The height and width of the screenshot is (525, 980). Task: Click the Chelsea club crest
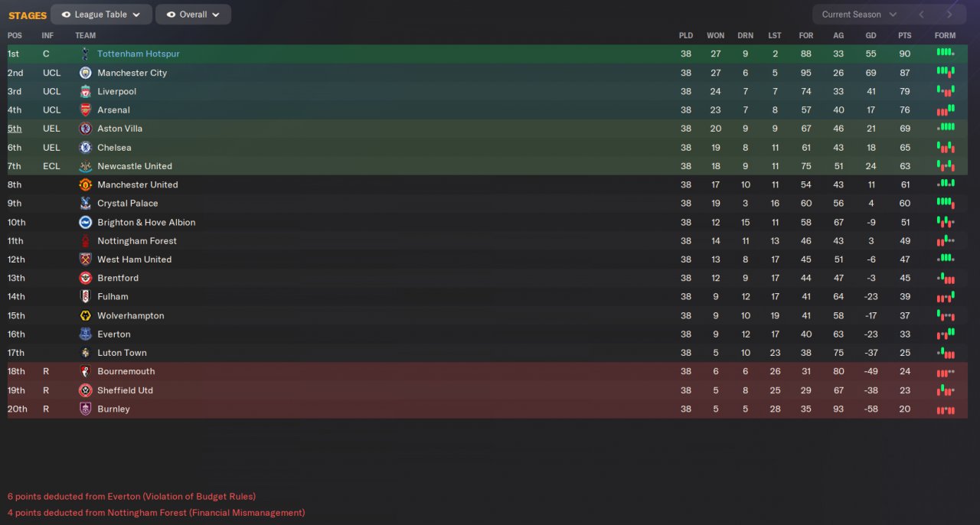[85, 148]
